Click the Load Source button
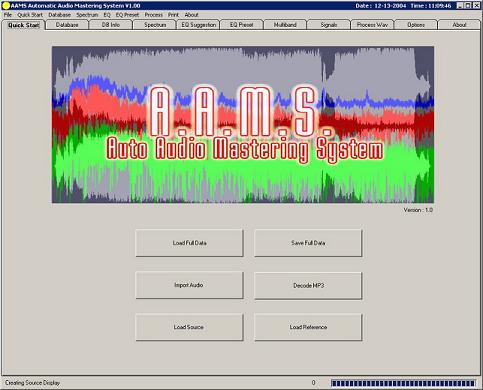The width and height of the screenshot is (483, 390). click(x=189, y=327)
